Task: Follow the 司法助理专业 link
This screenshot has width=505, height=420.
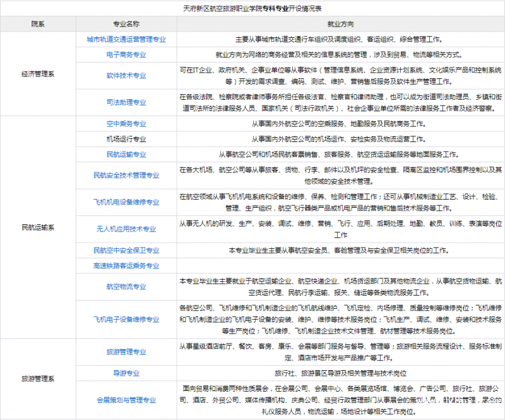Action: click(126, 102)
